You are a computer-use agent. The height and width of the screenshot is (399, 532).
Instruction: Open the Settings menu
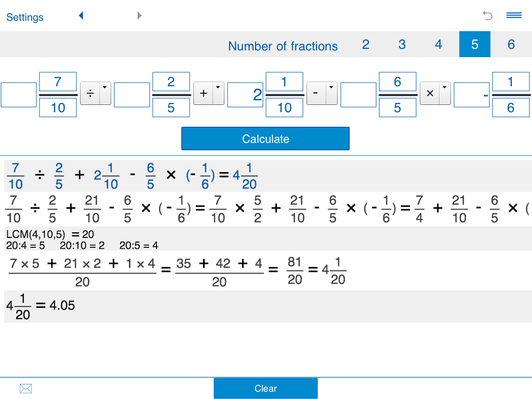coord(24,17)
